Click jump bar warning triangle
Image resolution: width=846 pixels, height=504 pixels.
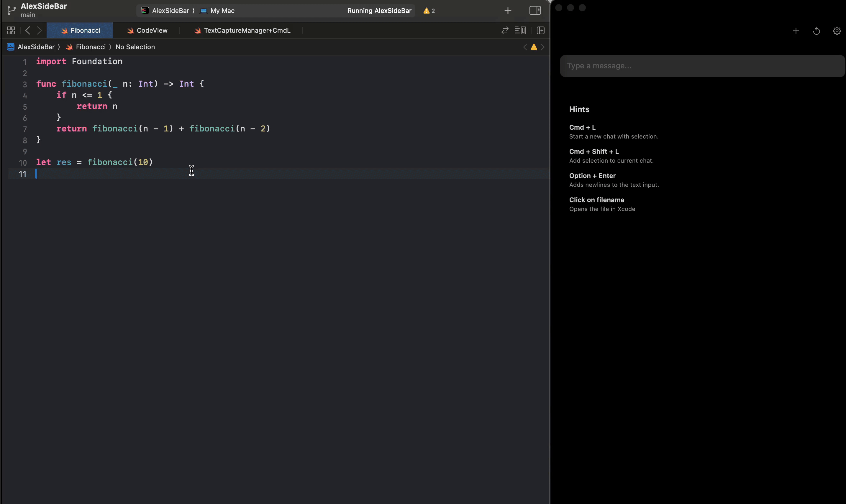point(534,47)
